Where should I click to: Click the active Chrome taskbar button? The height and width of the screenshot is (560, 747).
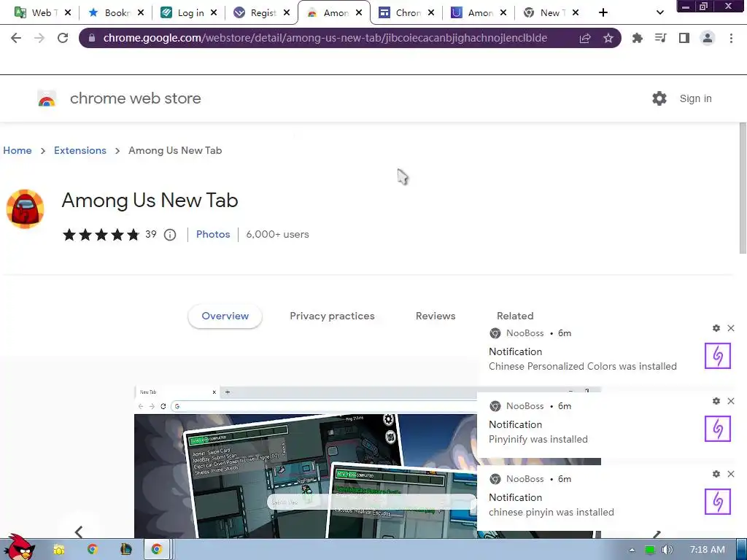pos(157,550)
